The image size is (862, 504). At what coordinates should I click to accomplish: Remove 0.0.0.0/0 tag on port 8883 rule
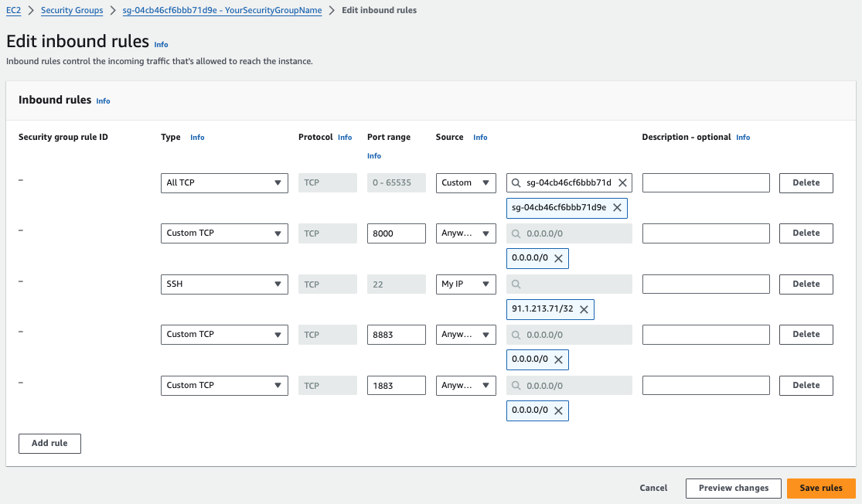point(558,359)
